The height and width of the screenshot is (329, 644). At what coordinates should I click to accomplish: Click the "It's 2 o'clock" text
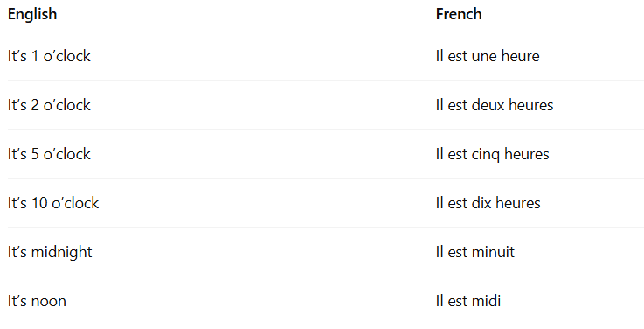[x=49, y=105]
